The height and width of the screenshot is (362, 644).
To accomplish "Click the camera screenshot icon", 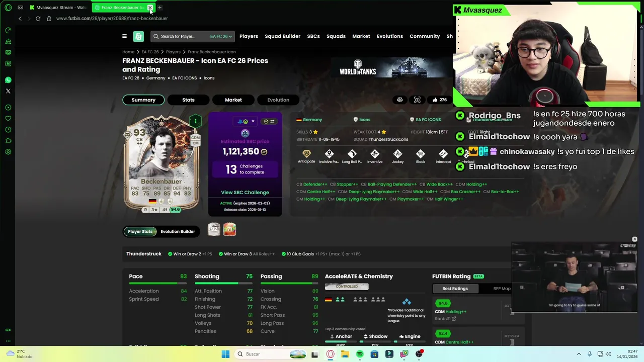I will coord(417,100).
